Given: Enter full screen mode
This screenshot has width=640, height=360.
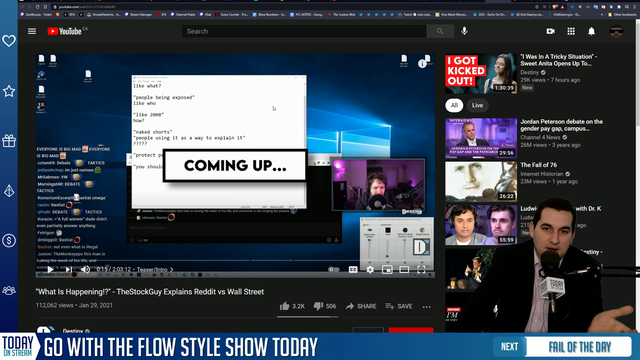Looking at the screenshot, I should 421,269.
